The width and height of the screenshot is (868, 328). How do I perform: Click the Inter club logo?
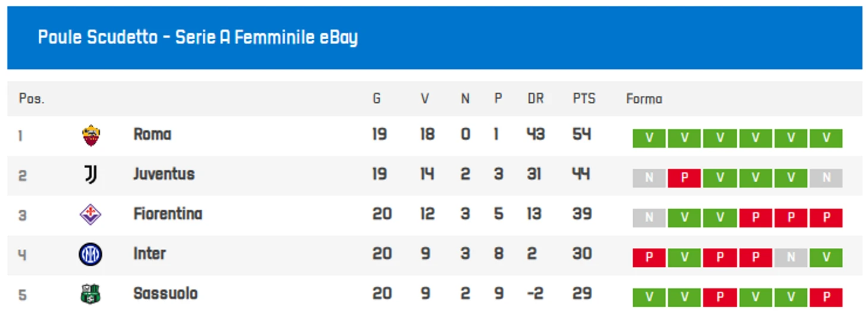pos(90,254)
